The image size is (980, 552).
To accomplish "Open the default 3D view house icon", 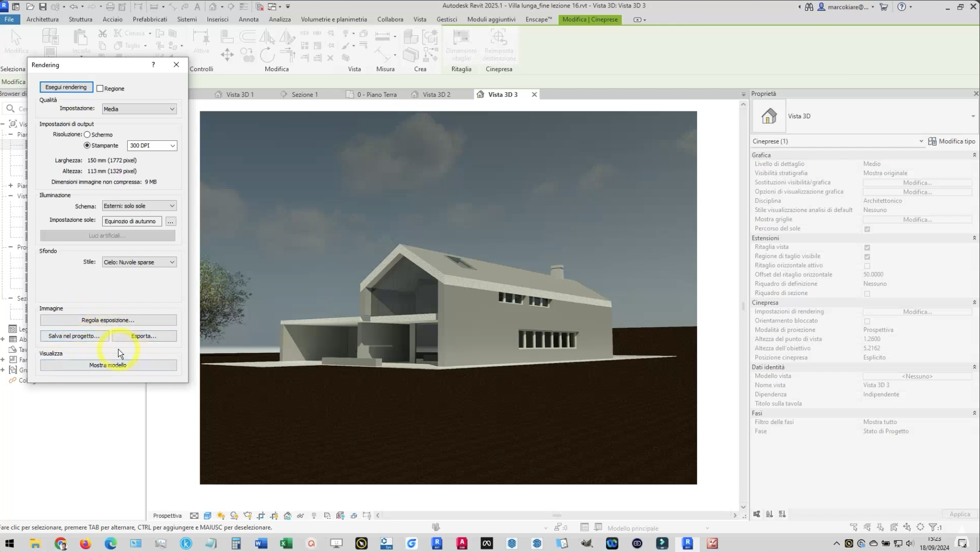I will 213,6.
